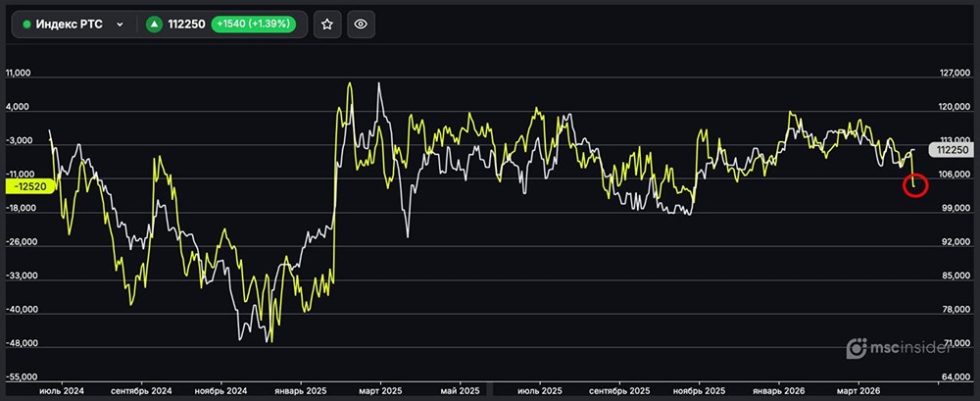
Task: Select the yellow -12520 left axis label
Action: (32, 182)
